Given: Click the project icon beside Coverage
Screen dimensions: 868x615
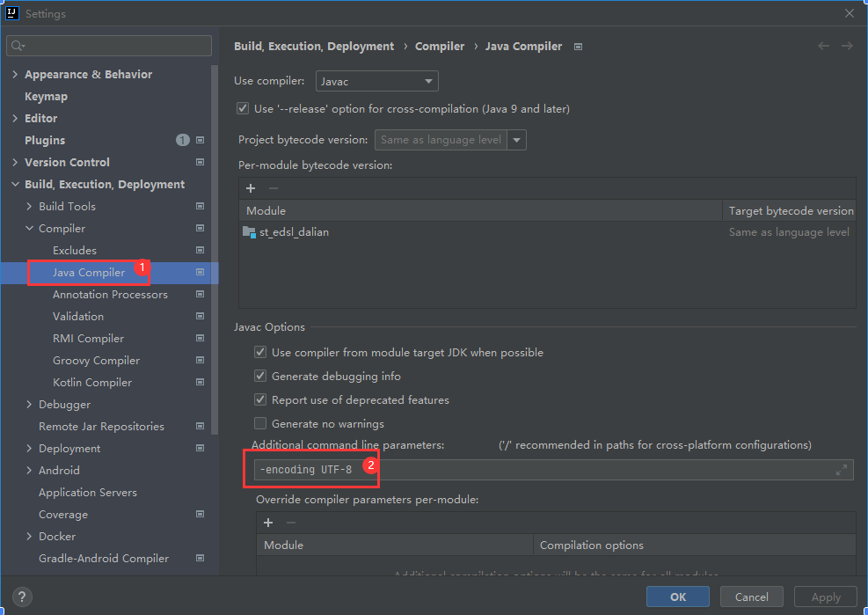Looking at the screenshot, I should (200, 514).
